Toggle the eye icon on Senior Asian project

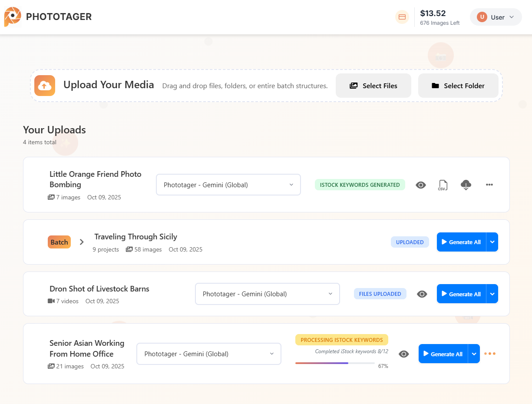pyautogui.click(x=403, y=354)
